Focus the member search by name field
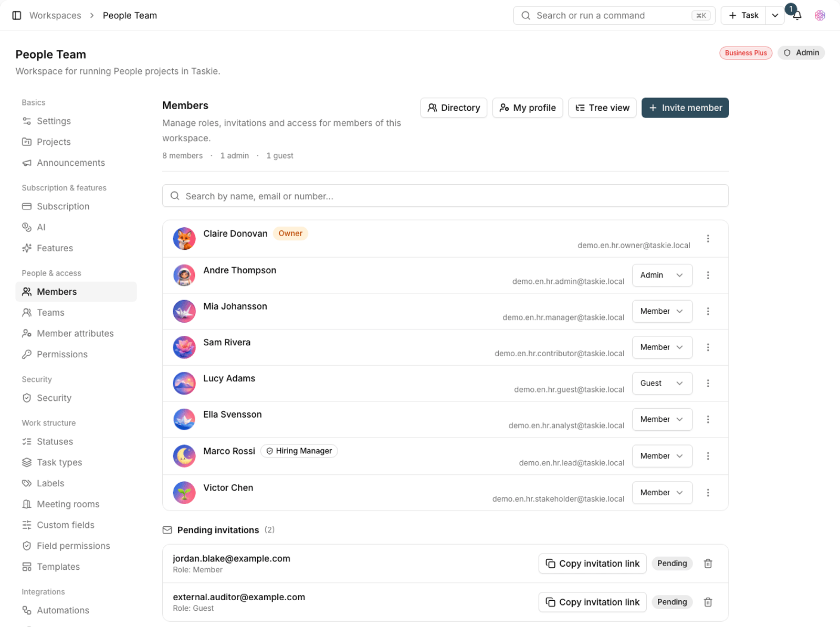 (x=445, y=196)
